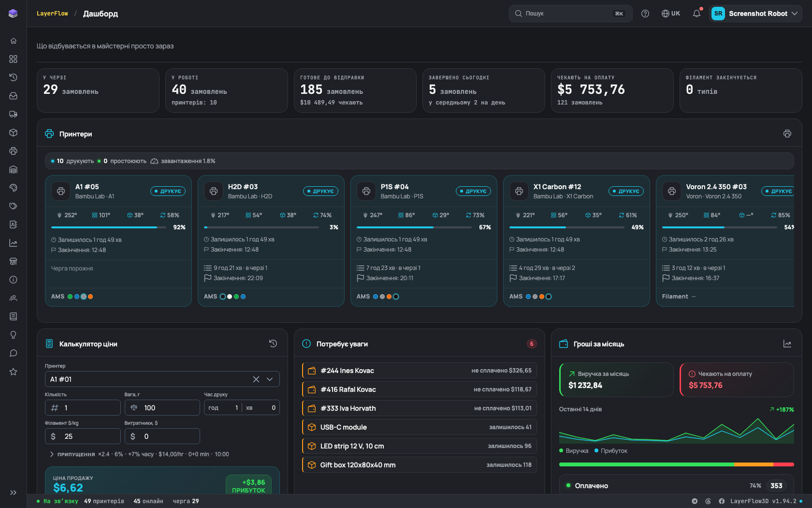812x508 pixels.
Task: Open the printer icon in the sidebar
Action: (14, 151)
